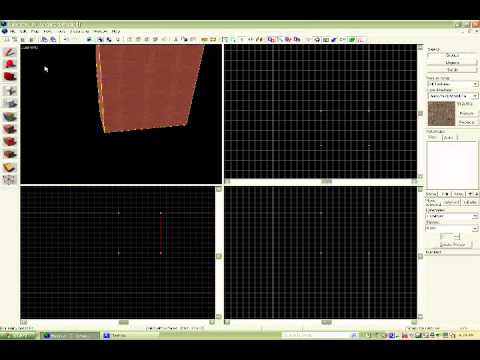Set selection mode to Groups
480x360 pixels.
pyautogui.click(x=452, y=55)
